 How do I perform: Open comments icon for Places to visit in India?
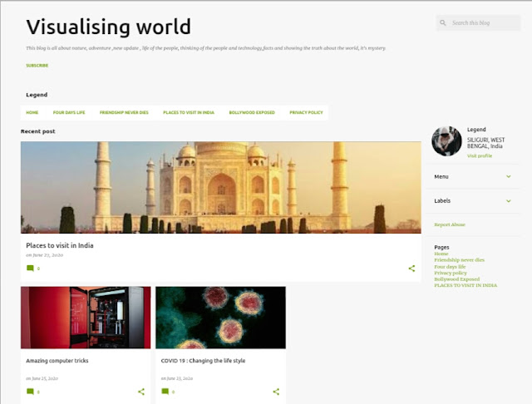30,269
